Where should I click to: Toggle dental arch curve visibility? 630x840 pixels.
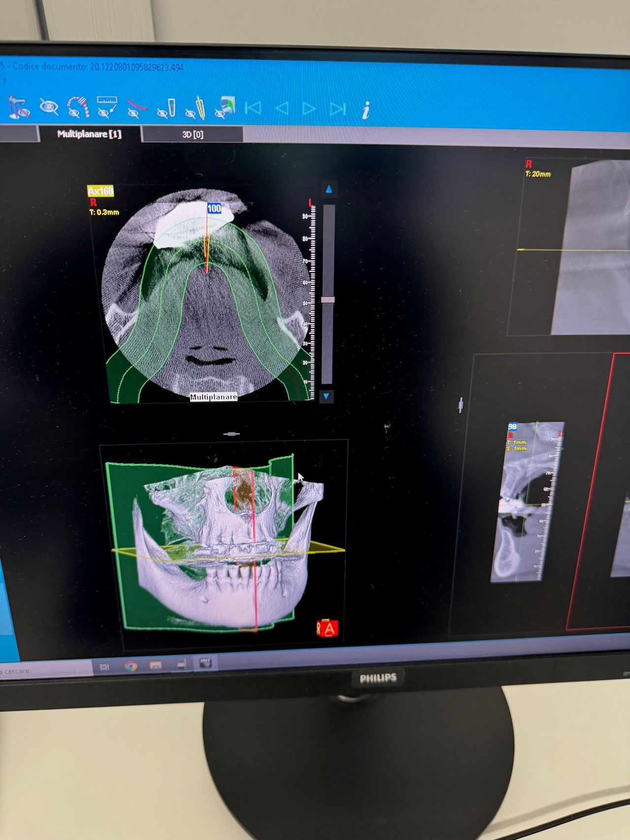click(x=78, y=107)
